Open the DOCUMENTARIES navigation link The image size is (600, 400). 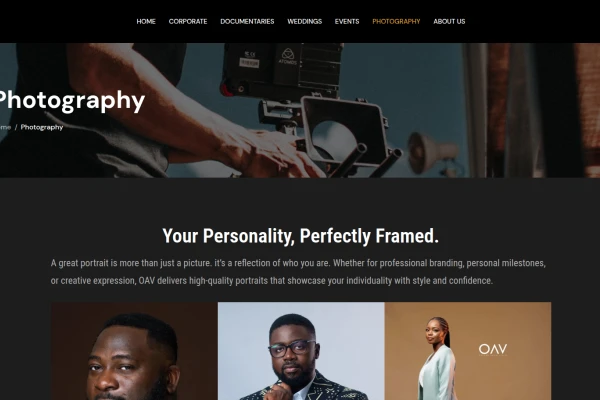(247, 21)
